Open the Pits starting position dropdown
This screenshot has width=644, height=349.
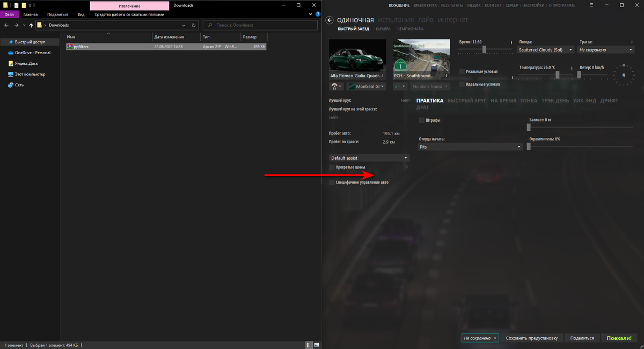tap(470, 146)
